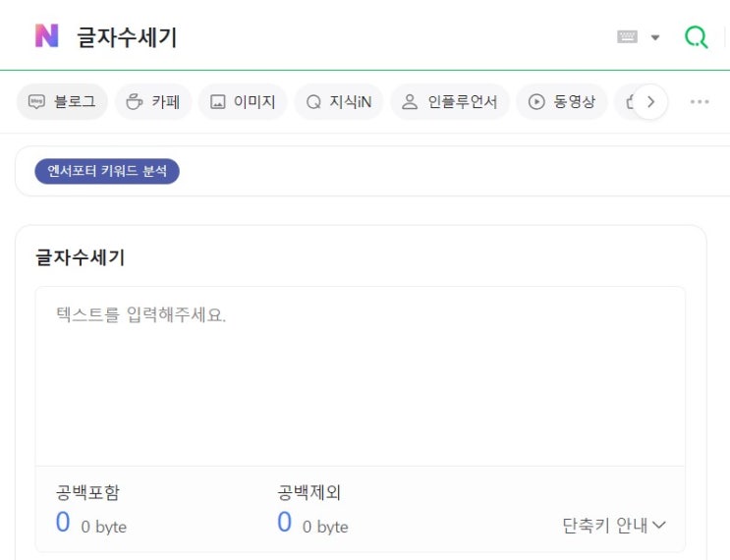This screenshot has height=560, width=730.
Task: Open the virtual keyboard icon
Action: click(x=627, y=37)
